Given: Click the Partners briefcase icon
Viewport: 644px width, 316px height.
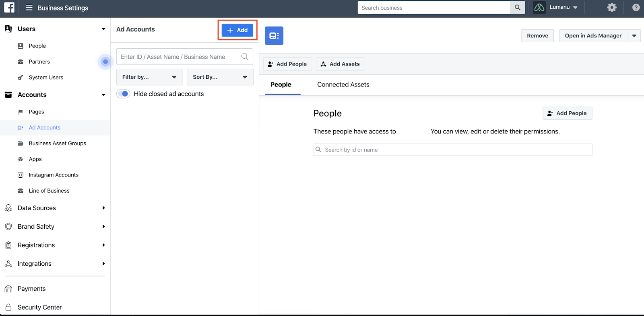Looking at the screenshot, I should tap(21, 62).
